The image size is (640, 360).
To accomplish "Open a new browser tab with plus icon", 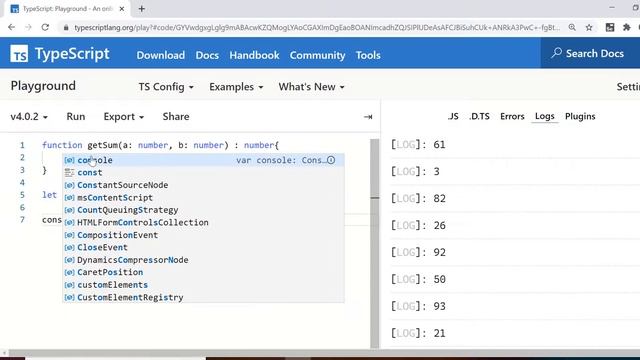I will tap(142, 9).
